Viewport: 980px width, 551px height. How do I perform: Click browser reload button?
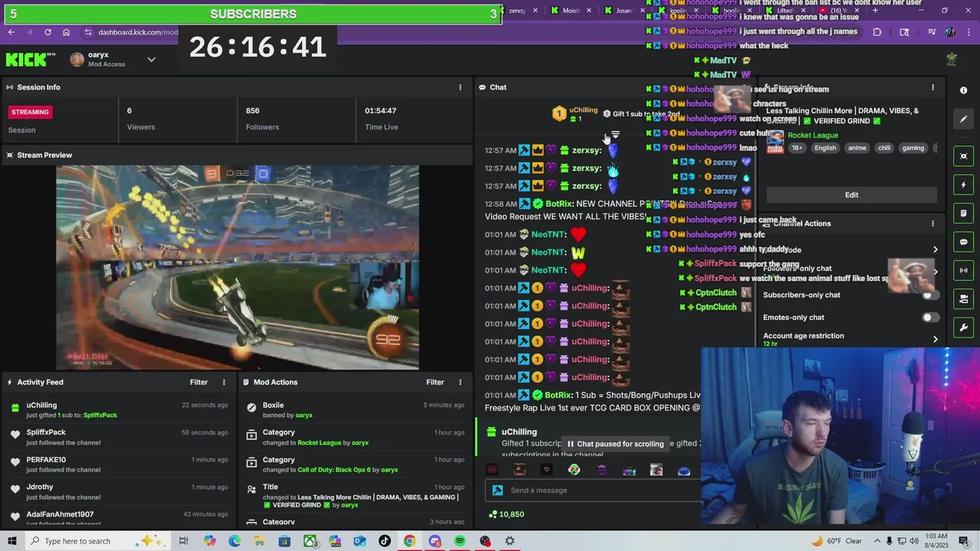47,32
